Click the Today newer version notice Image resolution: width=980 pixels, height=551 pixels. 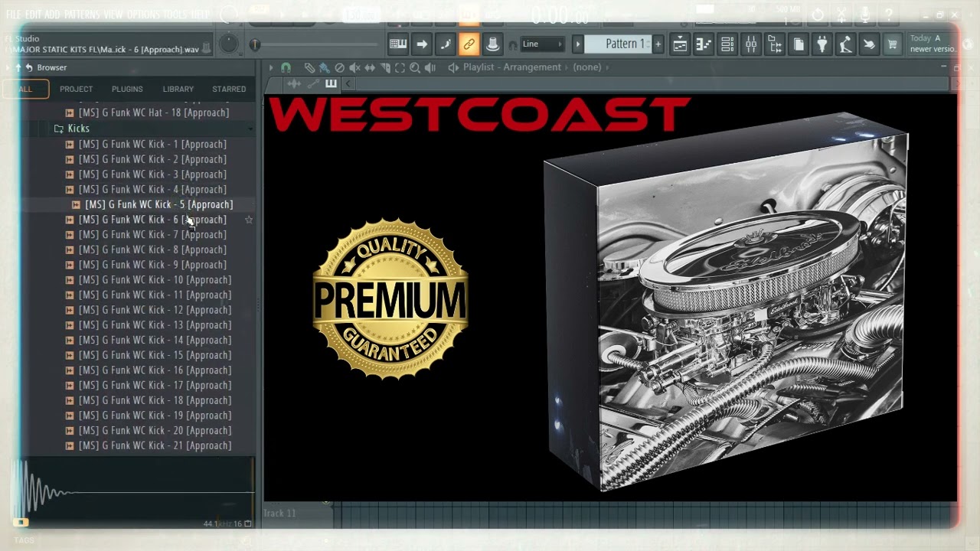pyautogui.click(x=932, y=44)
